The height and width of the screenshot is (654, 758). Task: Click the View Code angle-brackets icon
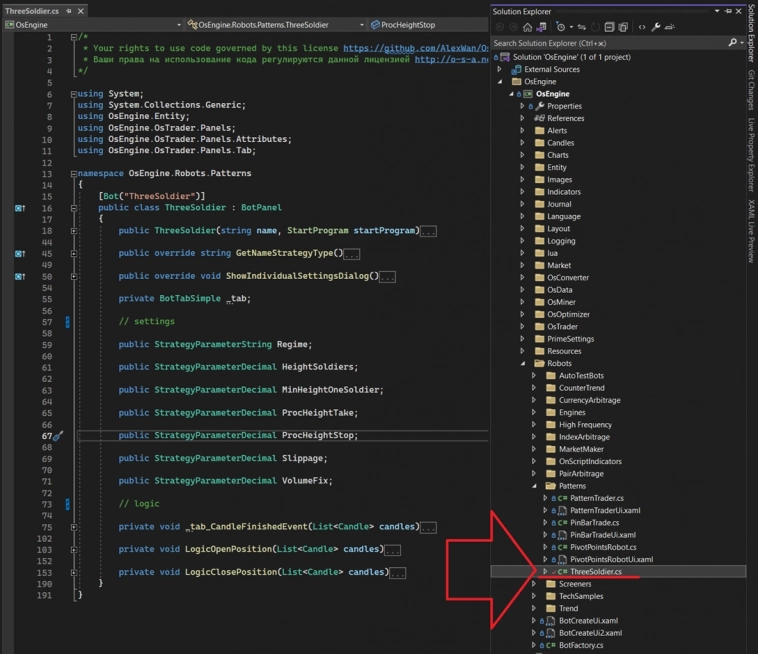coord(641,27)
